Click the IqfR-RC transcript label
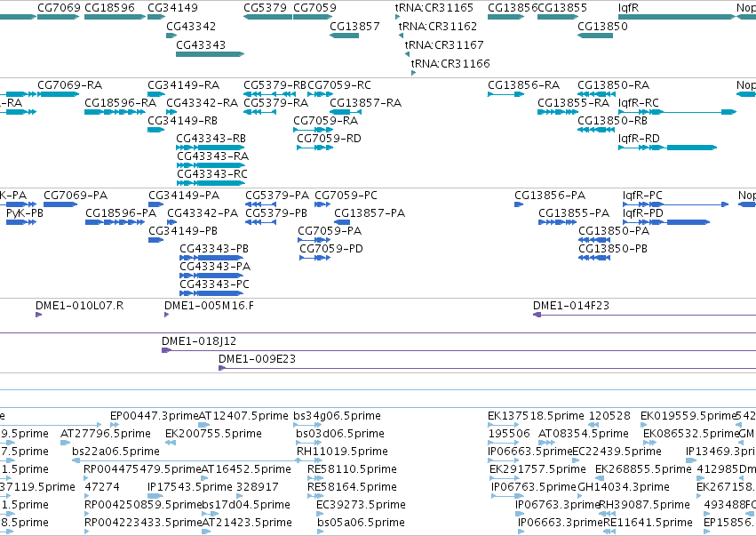This screenshot has height=536, width=756. [x=639, y=103]
